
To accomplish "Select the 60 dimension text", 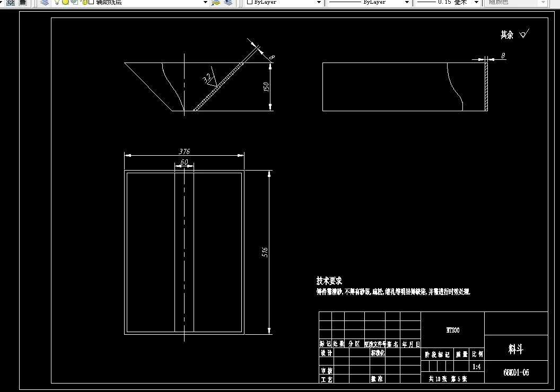I will tap(184, 162).
